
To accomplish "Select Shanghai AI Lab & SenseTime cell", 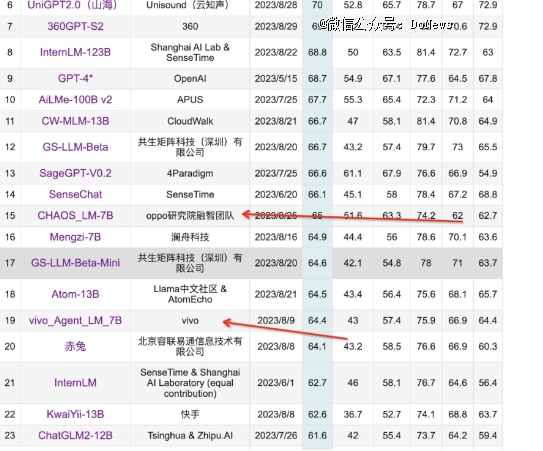I will pos(190,52).
